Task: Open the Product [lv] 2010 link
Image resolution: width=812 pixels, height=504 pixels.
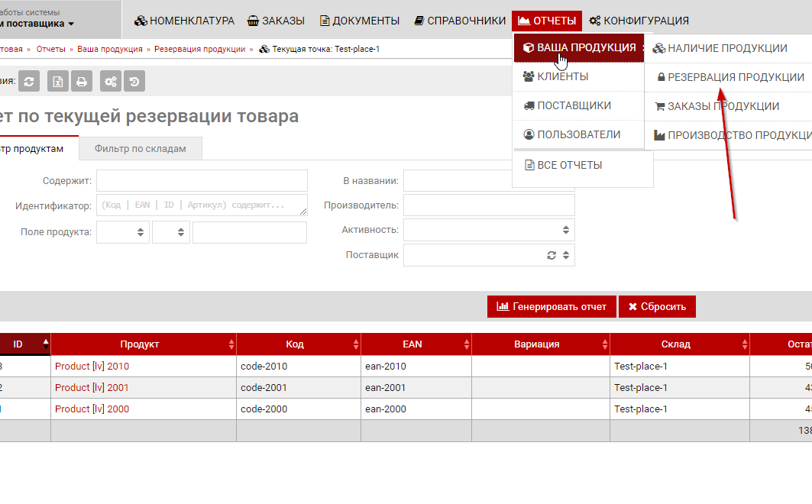Action: pos(92,367)
